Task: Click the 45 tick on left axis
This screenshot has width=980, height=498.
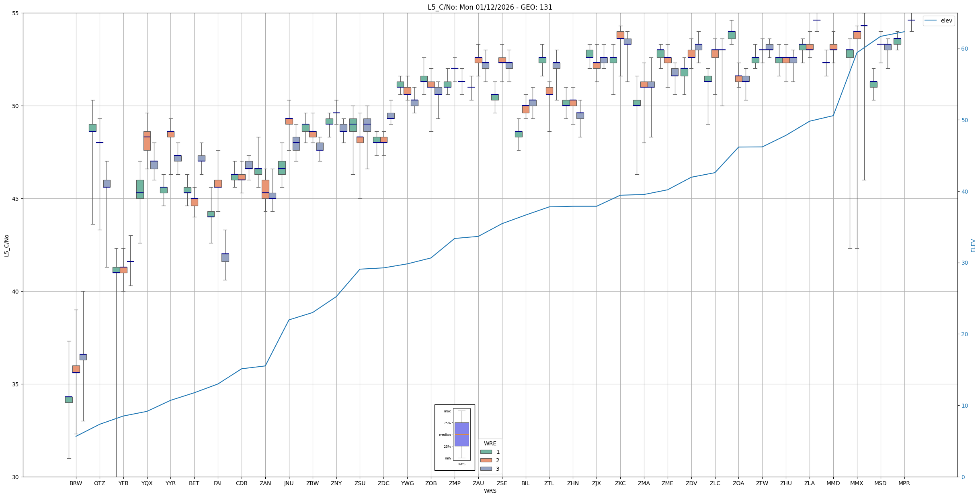Action: pyautogui.click(x=16, y=199)
